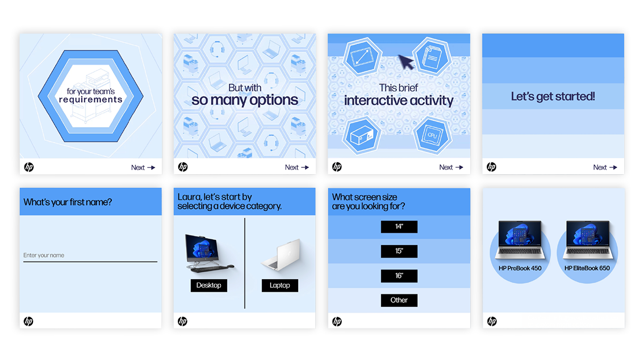Image resolution: width=644 pixels, height=362 pixels.
Task: Choose the Laptop button
Action: point(280,285)
